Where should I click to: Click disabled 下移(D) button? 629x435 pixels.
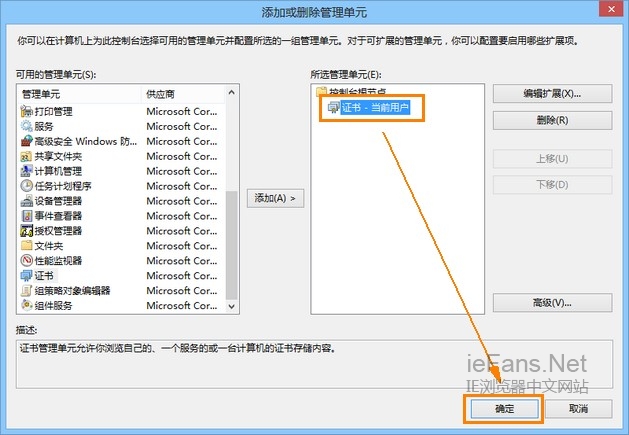tap(552, 185)
